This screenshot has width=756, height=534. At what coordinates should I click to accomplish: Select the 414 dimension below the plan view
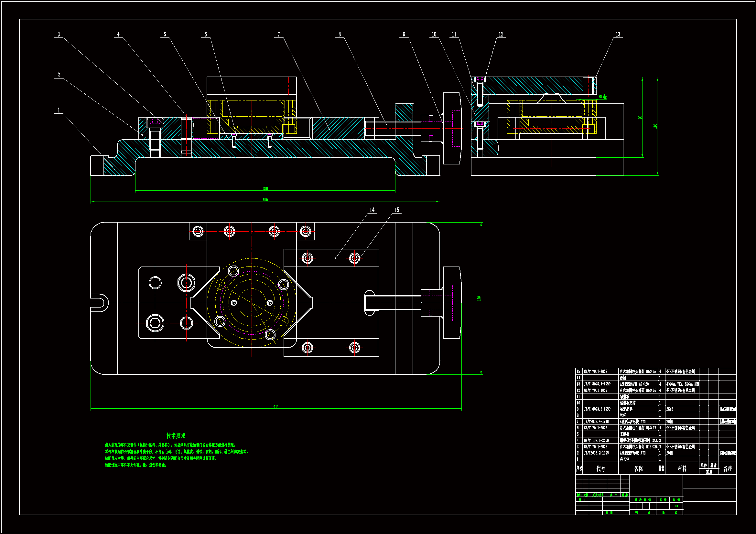click(x=276, y=406)
